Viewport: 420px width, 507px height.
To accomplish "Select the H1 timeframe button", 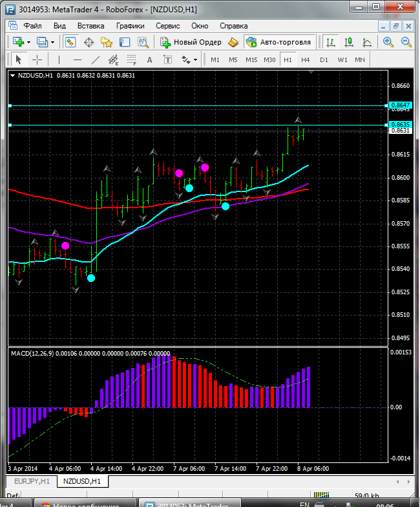I will pyautogui.click(x=288, y=59).
